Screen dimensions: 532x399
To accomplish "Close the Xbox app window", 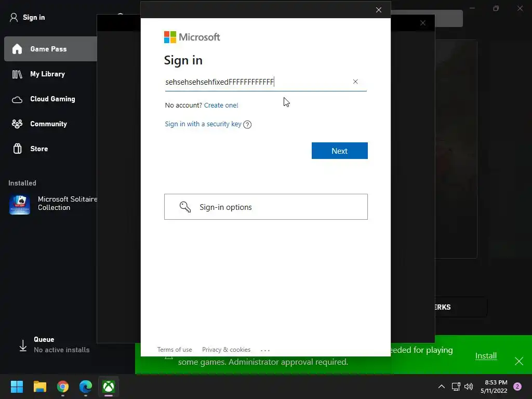I will pyautogui.click(x=520, y=8).
